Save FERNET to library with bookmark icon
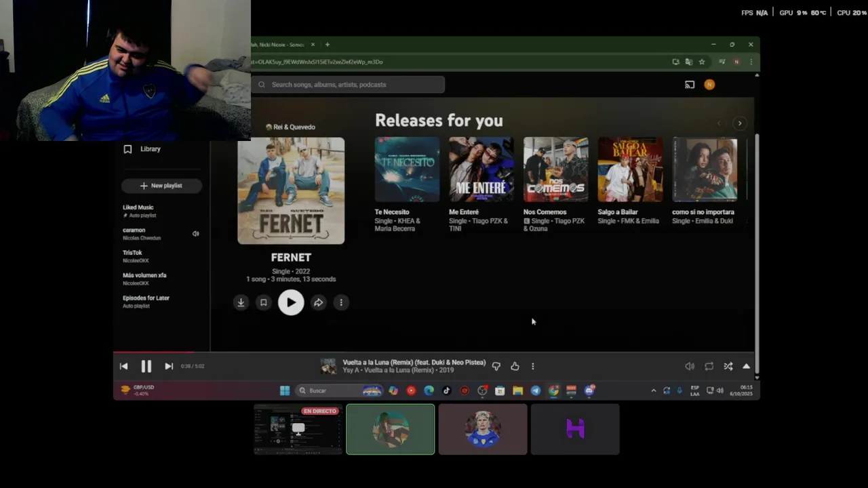Screen dimensions: 868x488 (264, 302)
